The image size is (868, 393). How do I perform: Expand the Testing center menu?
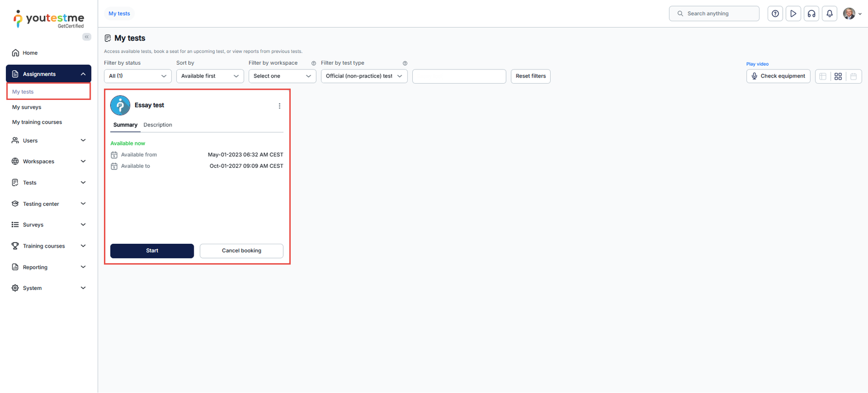48,204
